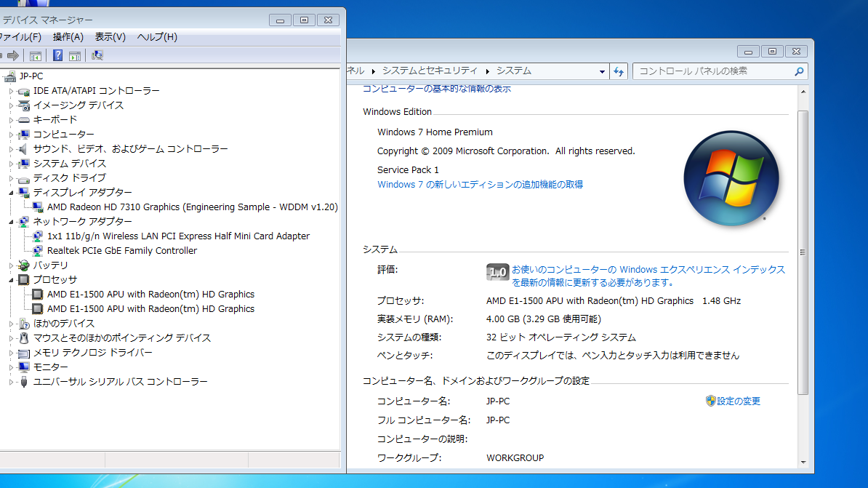Click the 1.0 Windows Experience Index badge

498,272
